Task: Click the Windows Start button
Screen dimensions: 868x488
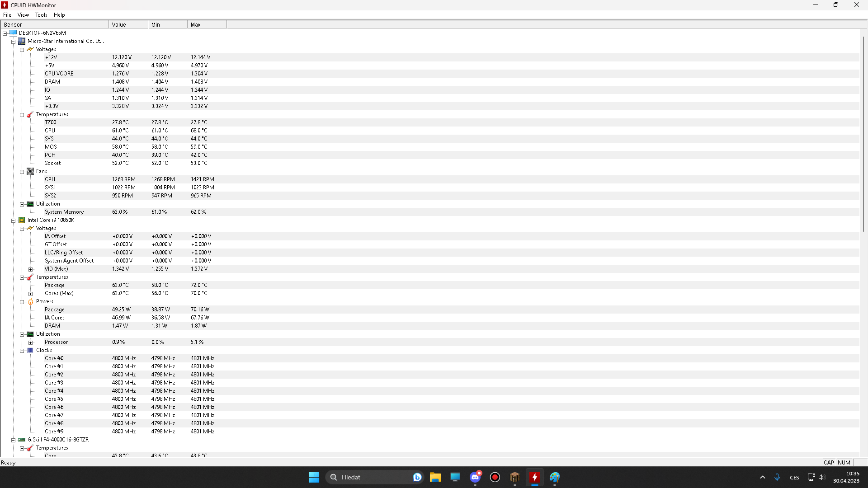Action: coord(314,477)
